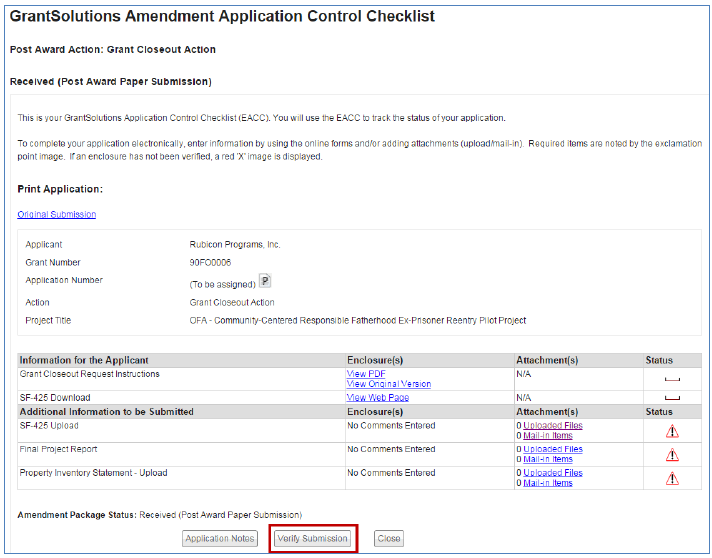Image resolution: width=712 pixels, height=558 pixels.
Task: Open Uploaded Files for SF-425 Upload
Action: coord(552,425)
